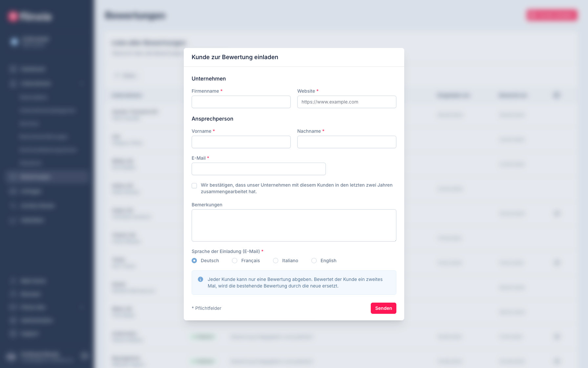Viewport: 588px width, 368px height.
Task: Select the Italiano radio option
Action: click(276, 261)
